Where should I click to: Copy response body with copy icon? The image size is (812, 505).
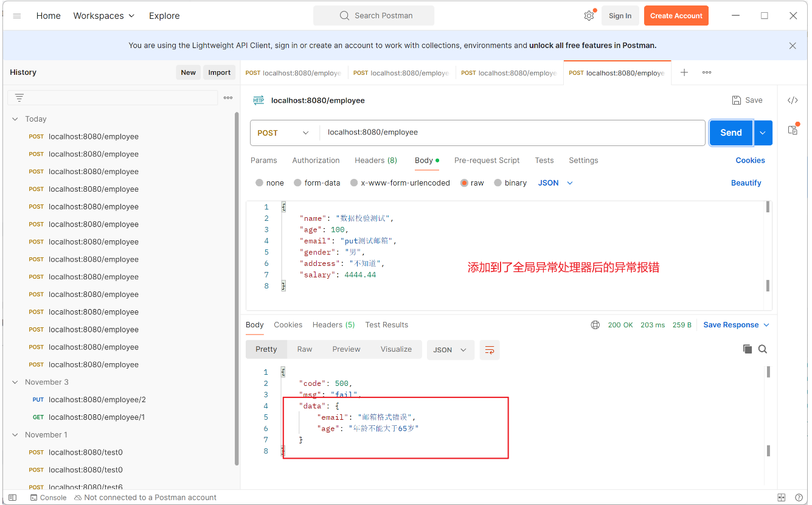click(748, 349)
